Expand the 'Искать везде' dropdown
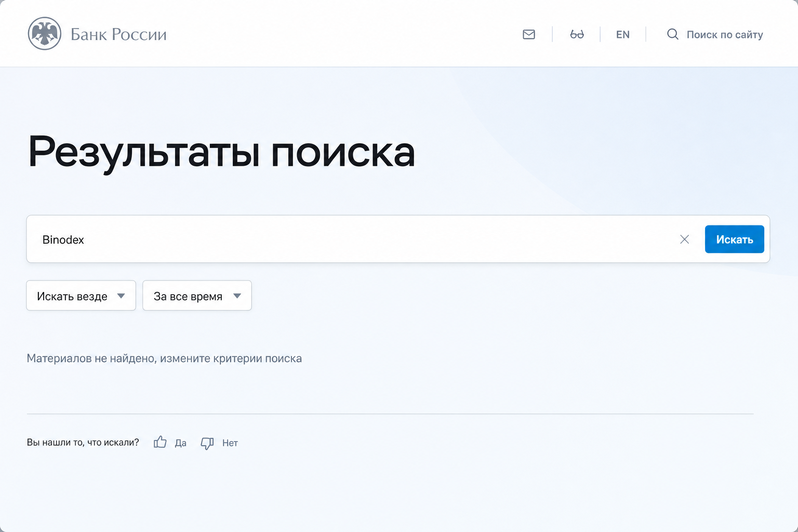Viewport: 798px width, 532px height. [x=81, y=296]
